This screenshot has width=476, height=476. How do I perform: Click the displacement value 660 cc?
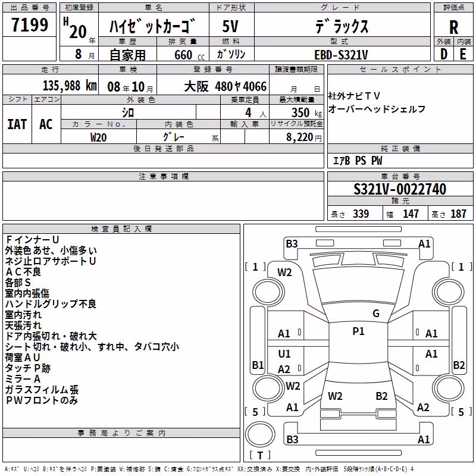click(x=189, y=55)
